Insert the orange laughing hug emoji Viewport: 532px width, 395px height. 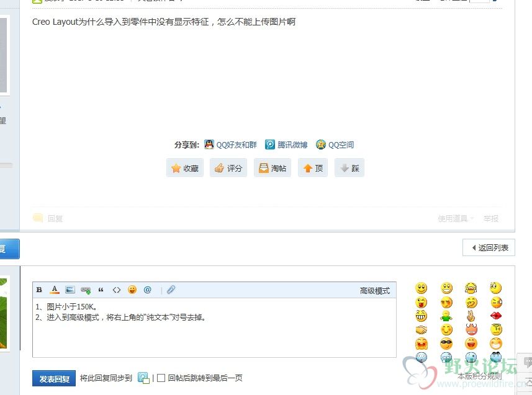coord(421,344)
